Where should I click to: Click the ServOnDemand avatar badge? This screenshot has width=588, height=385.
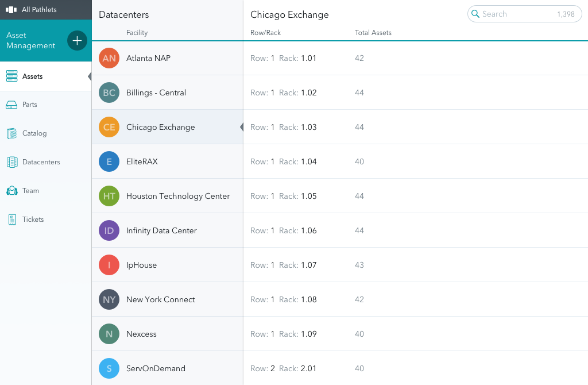point(109,368)
